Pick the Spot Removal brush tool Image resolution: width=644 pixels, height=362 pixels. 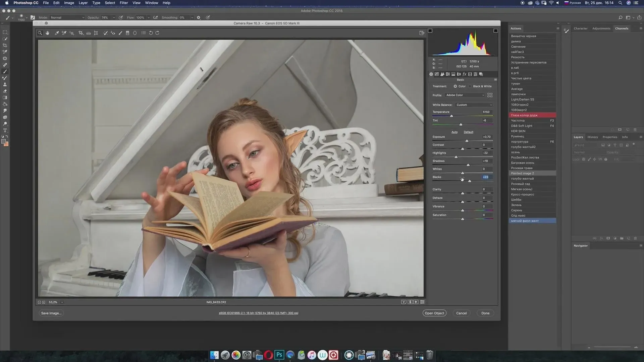click(105, 33)
